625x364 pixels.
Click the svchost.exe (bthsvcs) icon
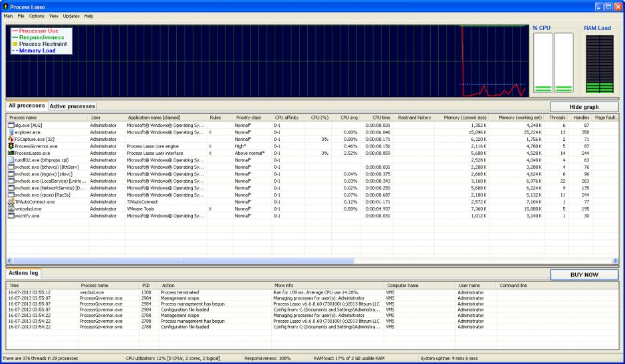11,167
